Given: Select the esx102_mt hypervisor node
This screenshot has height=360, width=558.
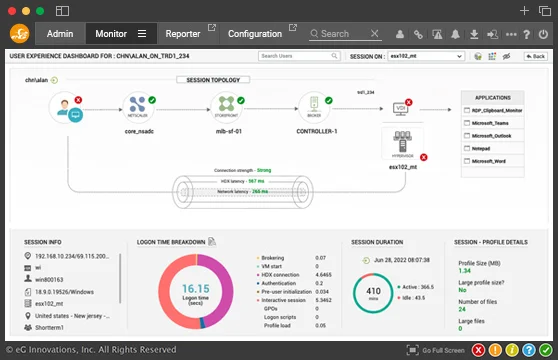Looking at the screenshot, I should [403, 144].
